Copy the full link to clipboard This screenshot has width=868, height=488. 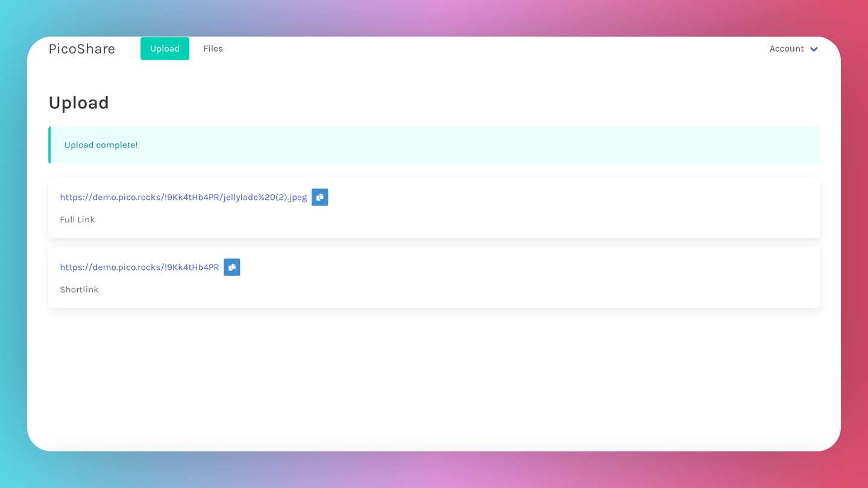click(319, 198)
